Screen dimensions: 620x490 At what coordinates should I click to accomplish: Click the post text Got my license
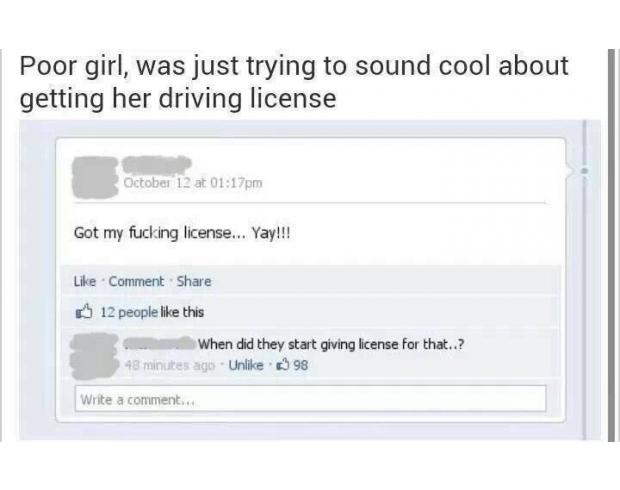[x=182, y=233]
